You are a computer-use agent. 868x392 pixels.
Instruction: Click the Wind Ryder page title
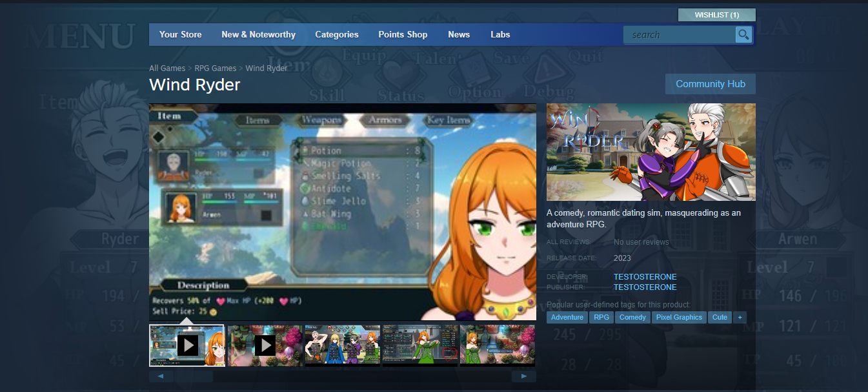[x=195, y=85]
